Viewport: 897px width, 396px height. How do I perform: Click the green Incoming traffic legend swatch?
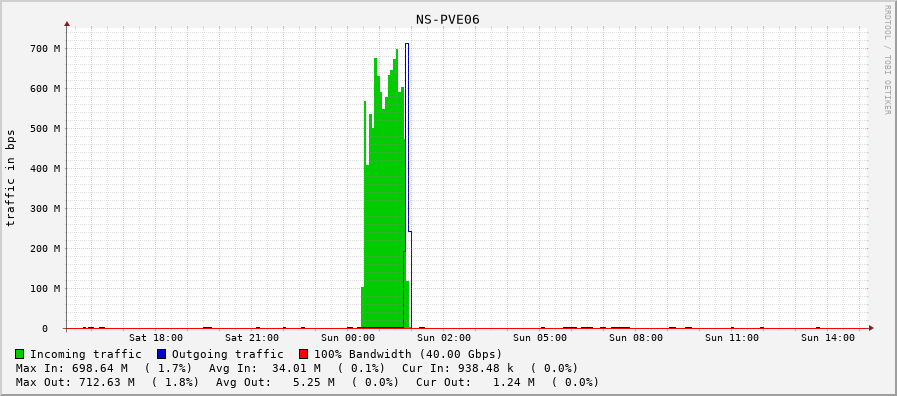click(x=20, y=354)
